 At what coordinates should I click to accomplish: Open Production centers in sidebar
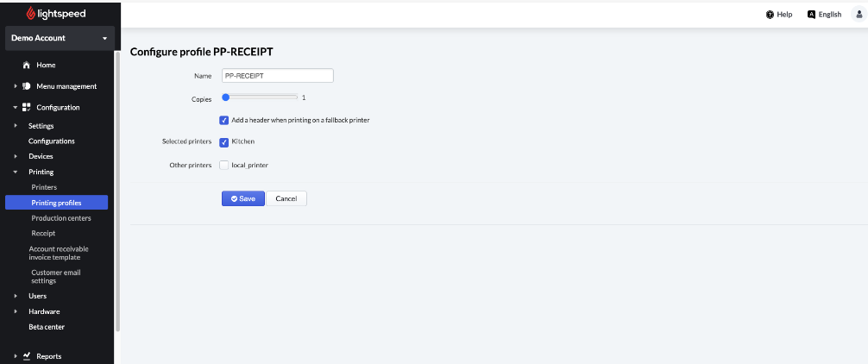tap(60, 218)
